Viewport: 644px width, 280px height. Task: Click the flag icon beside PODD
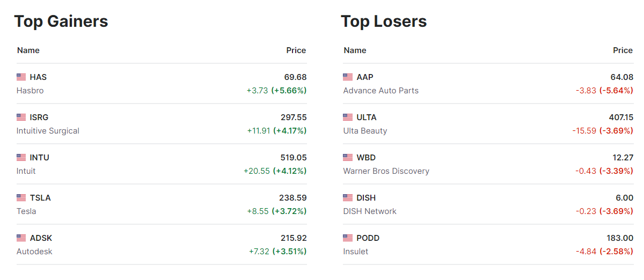[x=348, y=238]
